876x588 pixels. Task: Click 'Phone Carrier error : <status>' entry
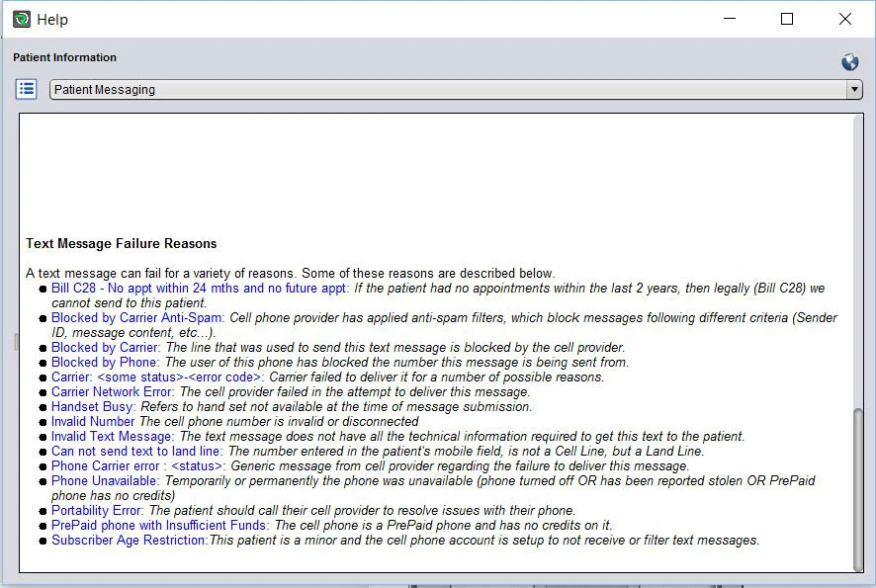[138, 465]
